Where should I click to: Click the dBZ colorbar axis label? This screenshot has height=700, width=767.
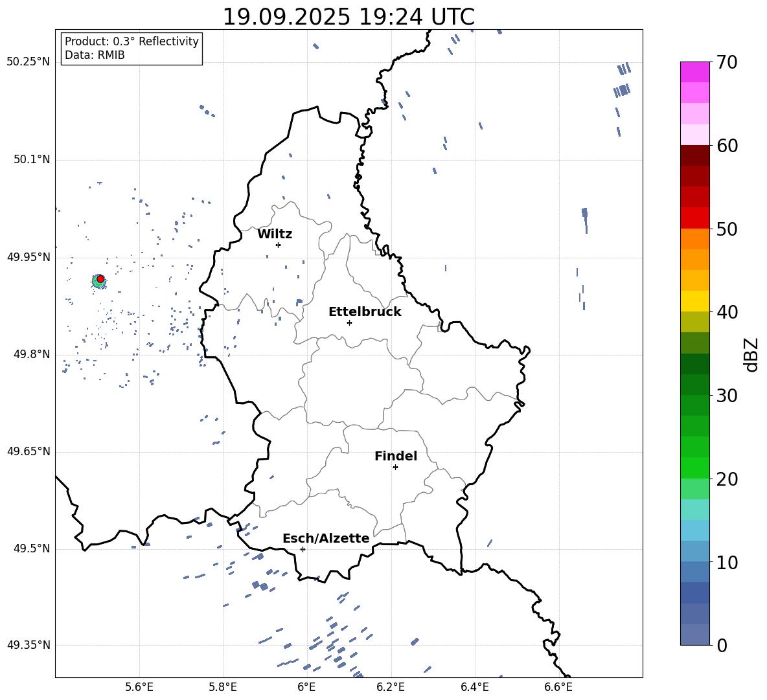point(751,354)
